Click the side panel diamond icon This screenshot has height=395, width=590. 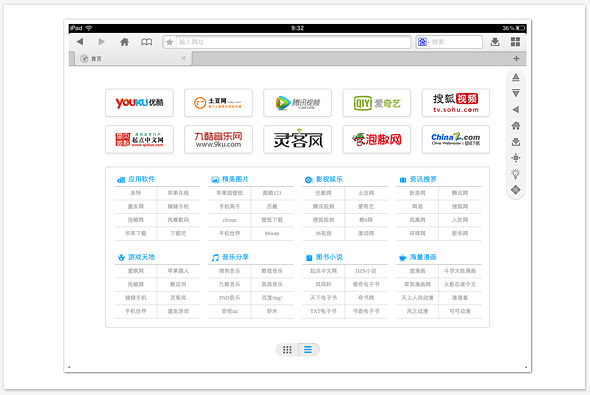(x=516, y=190)
